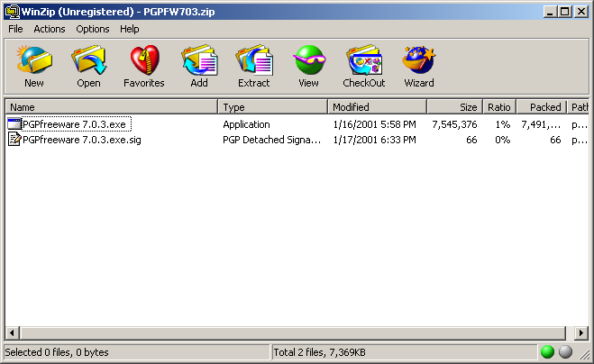Click the Application type cell
Image resolution: width=594 pixels, height=364 pixels.
coord(246,124)
